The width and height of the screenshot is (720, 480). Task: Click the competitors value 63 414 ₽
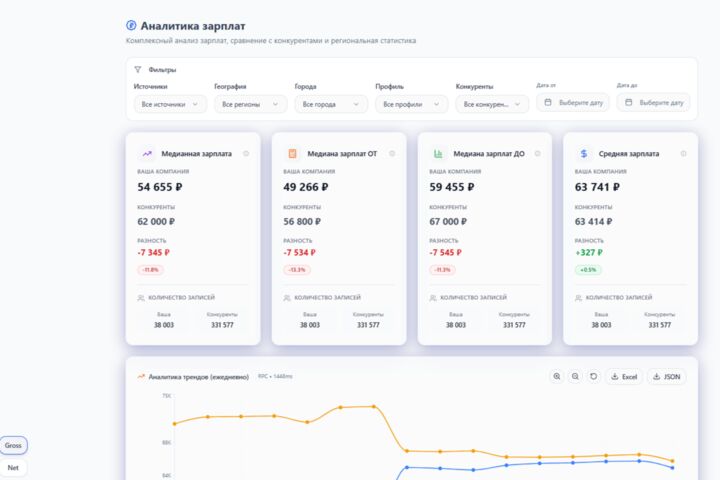click(x=594, y=221)
